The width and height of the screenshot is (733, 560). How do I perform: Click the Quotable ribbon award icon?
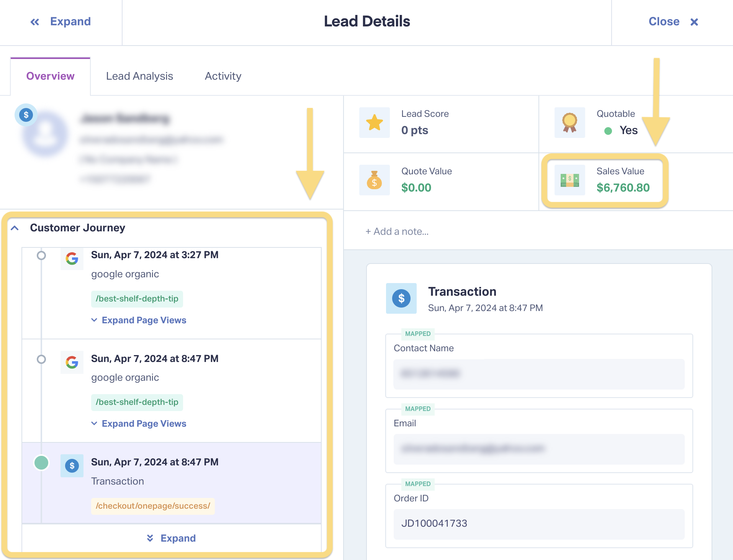click(x=569, y=123)
